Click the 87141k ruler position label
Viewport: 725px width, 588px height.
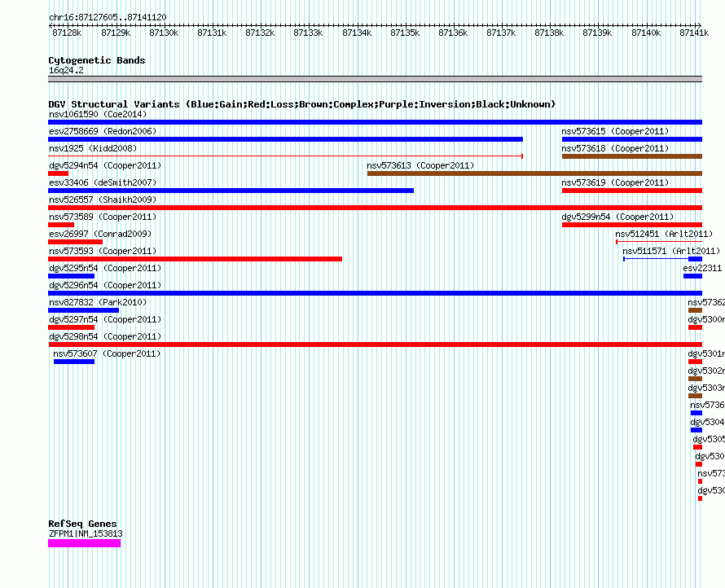(x=694, y=33)
